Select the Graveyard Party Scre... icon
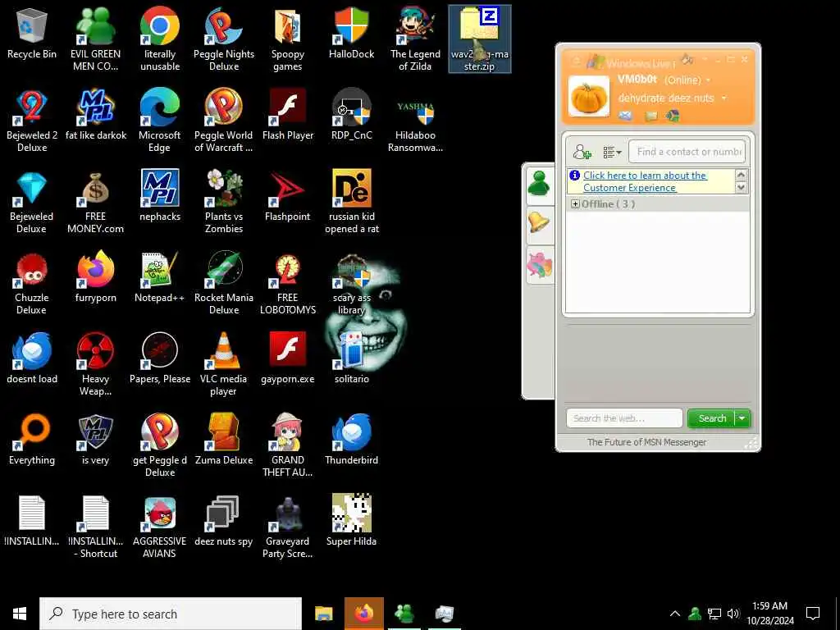 (x=288, y=527)
